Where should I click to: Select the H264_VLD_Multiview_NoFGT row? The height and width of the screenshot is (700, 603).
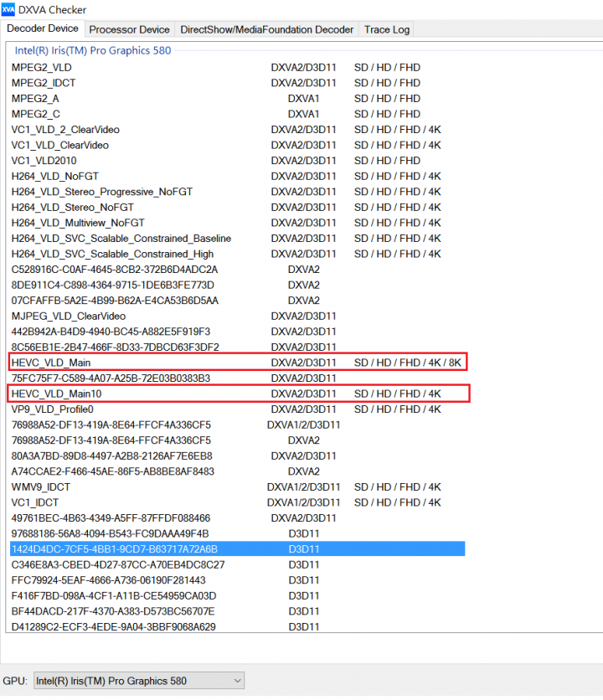(x=238, y=223)
